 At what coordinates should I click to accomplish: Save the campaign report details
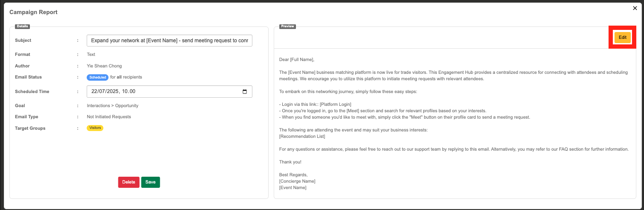coord(150,182)
